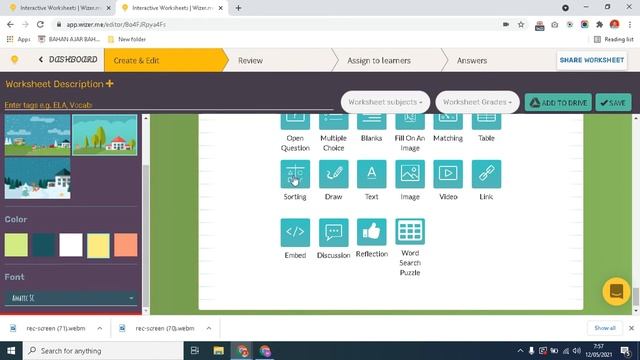This screenshot has width=640, height=360.
Task: Pick the orange color swatch
Action: click(126, 245)
